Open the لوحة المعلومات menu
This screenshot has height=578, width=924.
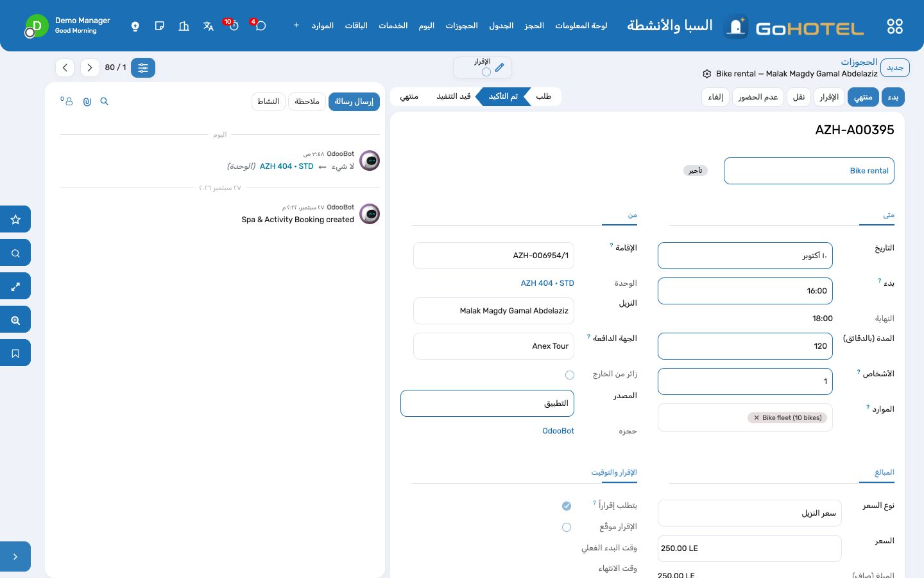click(x=581, y=26)
